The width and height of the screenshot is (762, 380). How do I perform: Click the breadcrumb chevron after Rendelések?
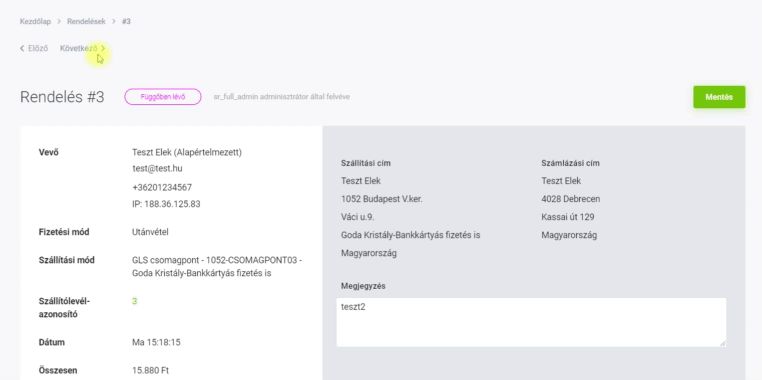114,21
